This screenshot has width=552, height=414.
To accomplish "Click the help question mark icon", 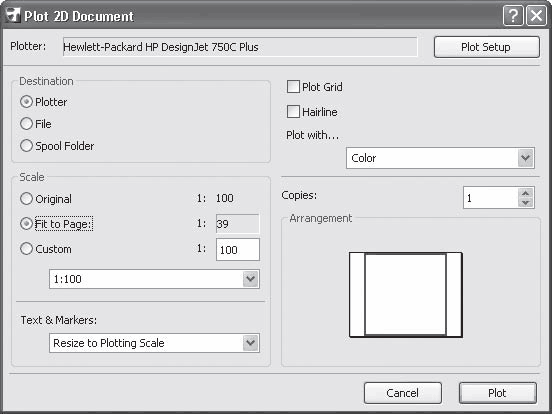I will pos(513,16).
